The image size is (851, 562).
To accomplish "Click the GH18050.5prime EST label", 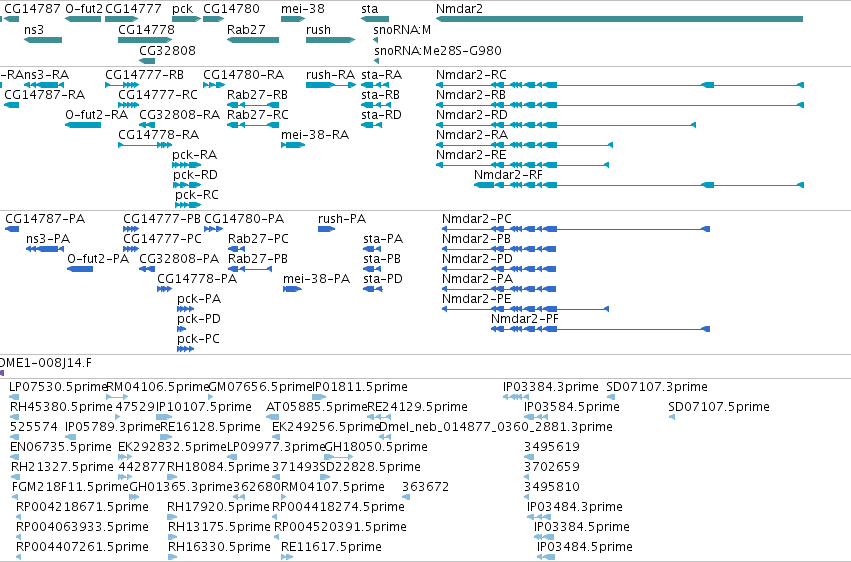I will [376, 447].
